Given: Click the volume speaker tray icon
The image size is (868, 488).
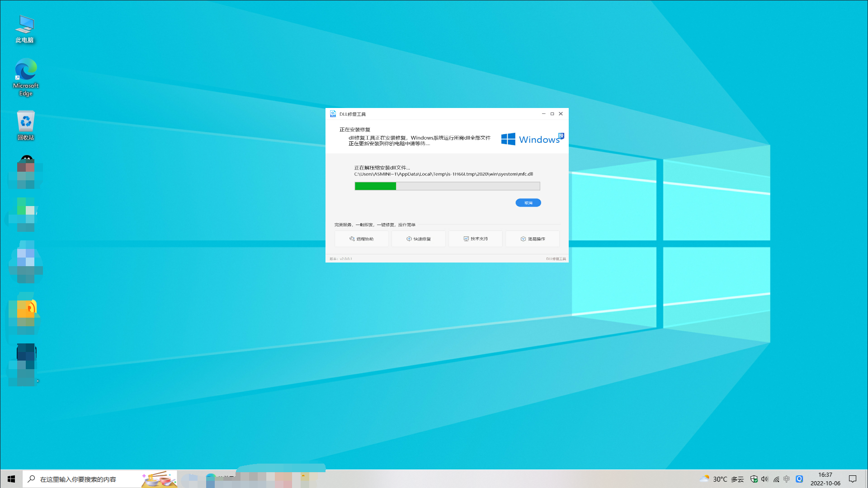Looking at the screenshot, I should click(764, 479).
